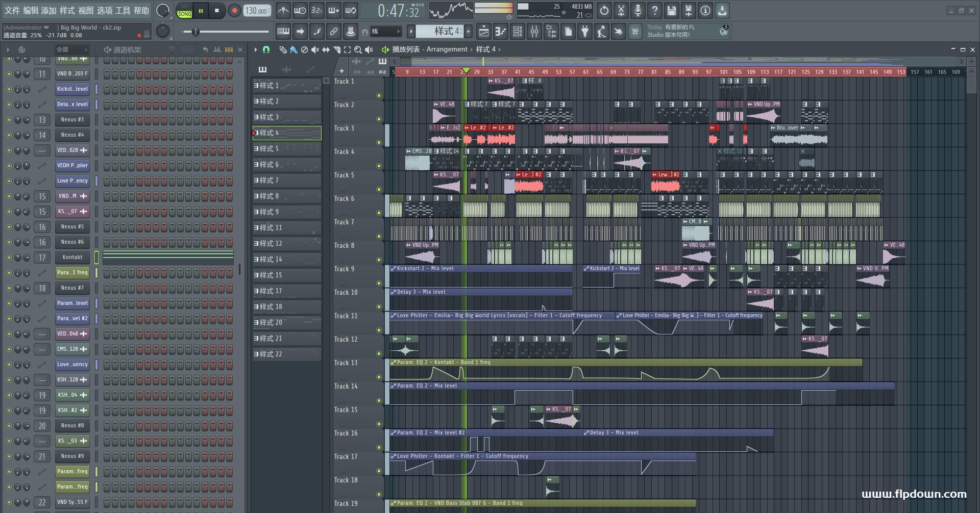Viewport: 980px width, 513px height.
Task: Toggle the playlist snap magnet
Action: pos(266,49)
